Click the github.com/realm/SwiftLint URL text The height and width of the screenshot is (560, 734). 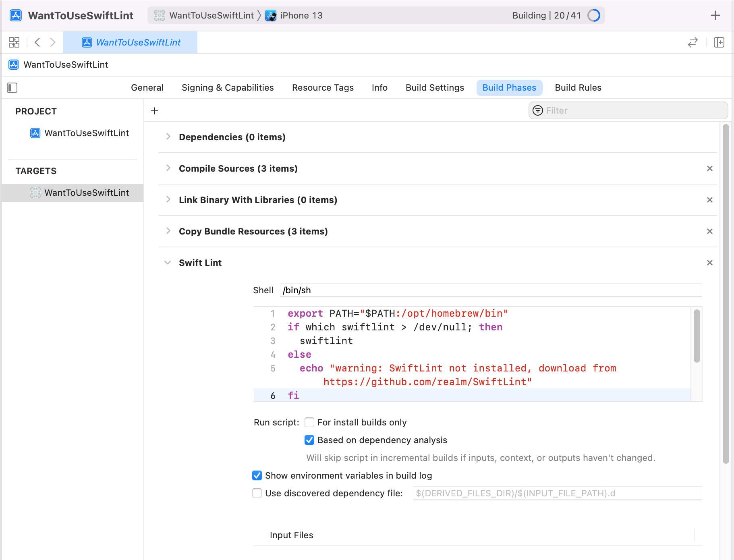point(427,382)
